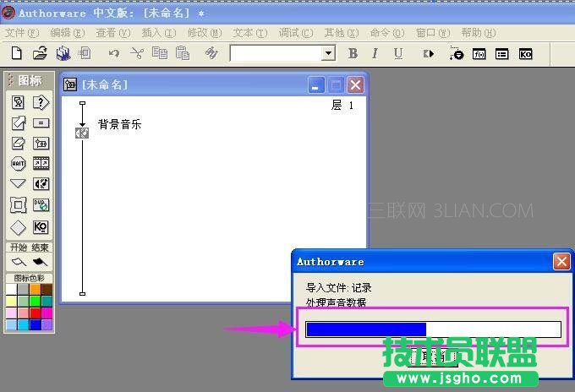Open the Control Panel toolbar icon
The height and width of the screenshot is (392, 575).
(457, 53)
